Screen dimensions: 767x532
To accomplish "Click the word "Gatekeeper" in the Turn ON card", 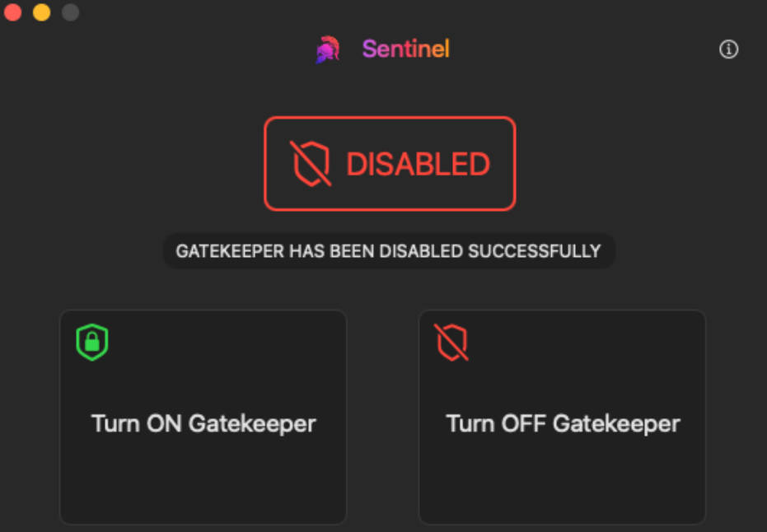I will pyautogui.click(x=252, y=424).
